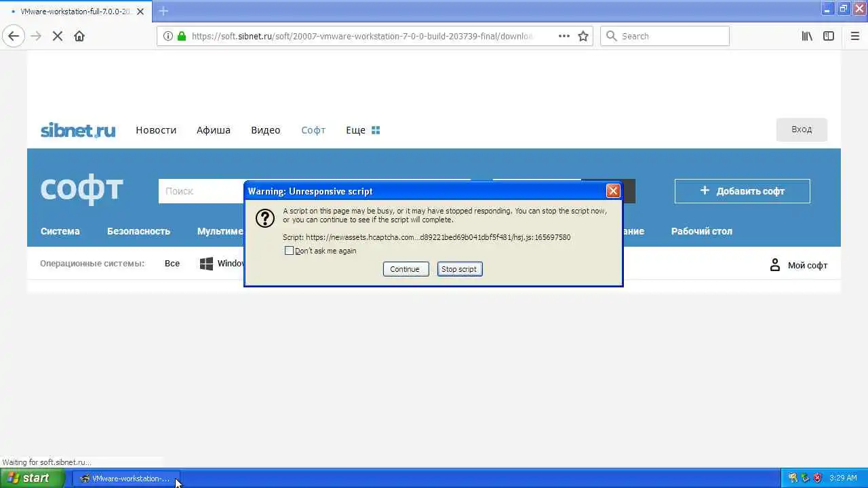Toggle the sidebar icon
Image resolution: width=868 pixels, height=488 pixels.
coord(829,36)
